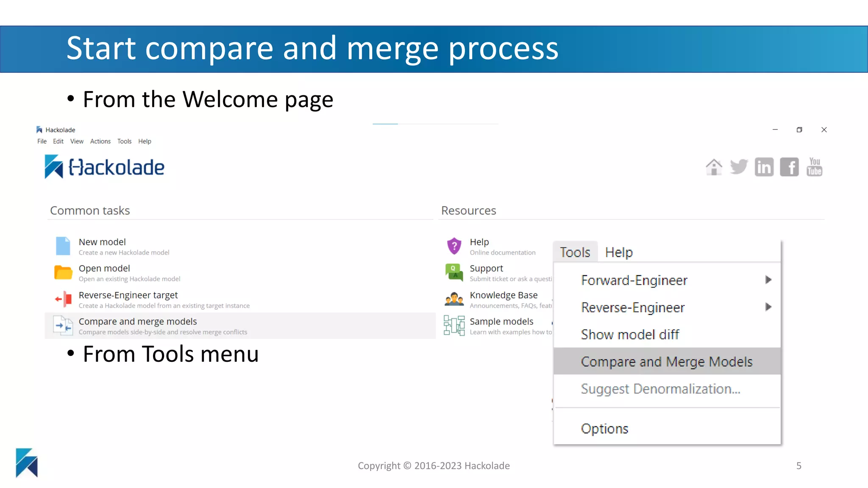Open the Twitter bird icon
Viewport: 868px width, 488px height.
(x=739, y=167)
